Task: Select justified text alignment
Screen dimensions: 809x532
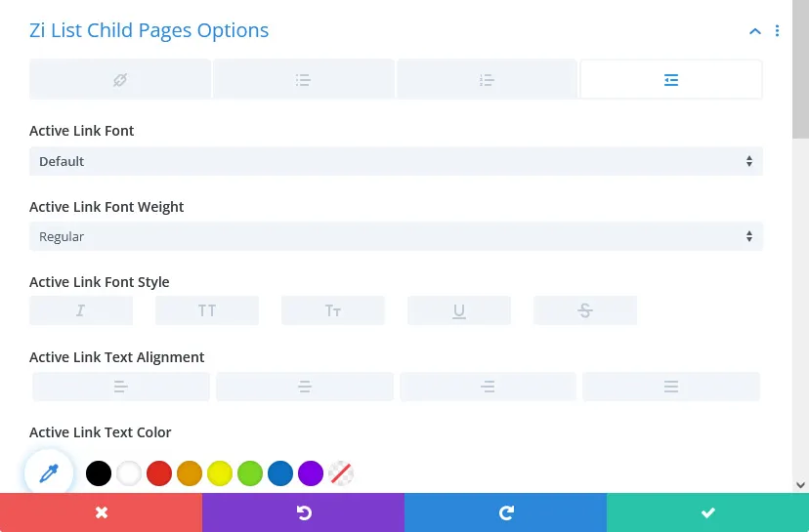Action: [671, 387]
